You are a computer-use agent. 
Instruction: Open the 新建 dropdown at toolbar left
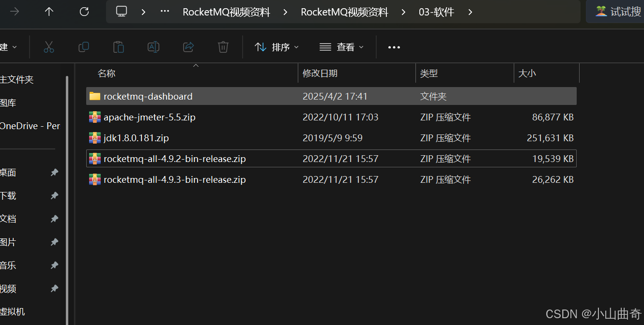tap(9, 47)
